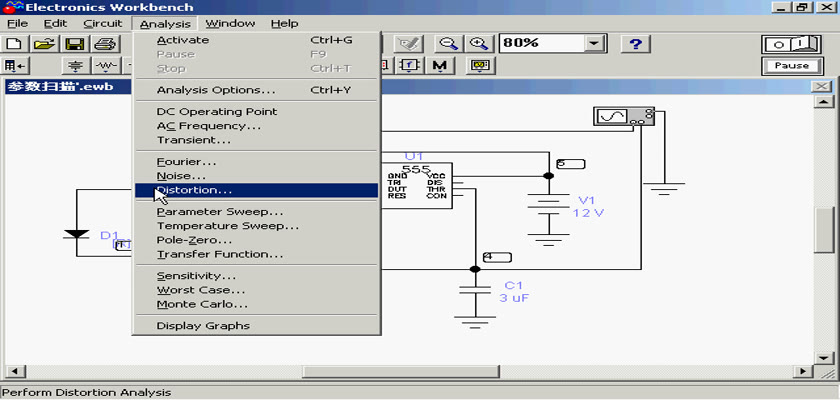
Task: Zoom out with the minus magnifier
Action: tap(446, 43)
